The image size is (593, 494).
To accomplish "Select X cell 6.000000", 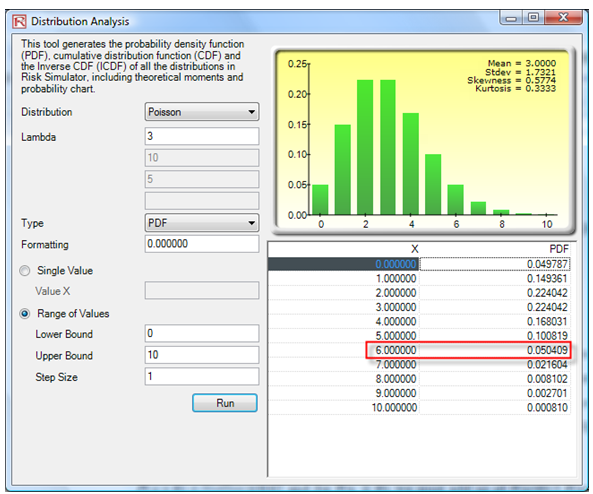I will [344, 350].
